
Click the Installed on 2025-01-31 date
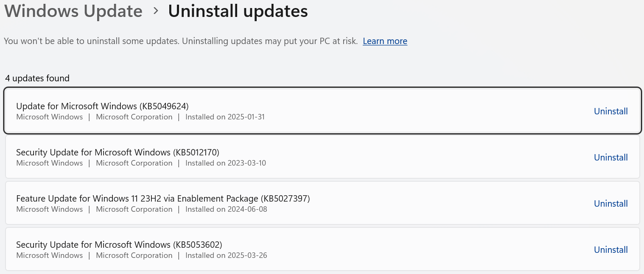pos(225,117)
